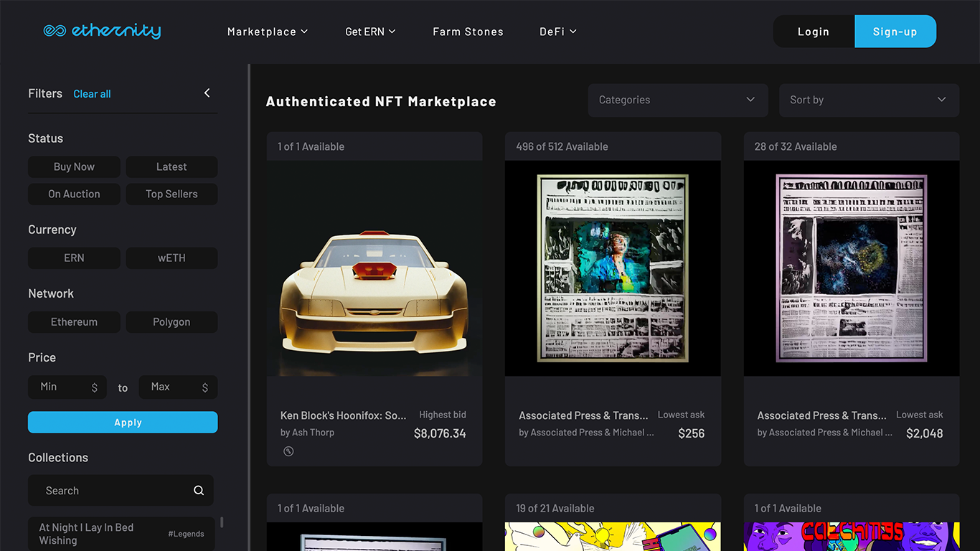Viewport: 980px width, 551px height.
Task: Focus the Min price field
Action: 67,387
